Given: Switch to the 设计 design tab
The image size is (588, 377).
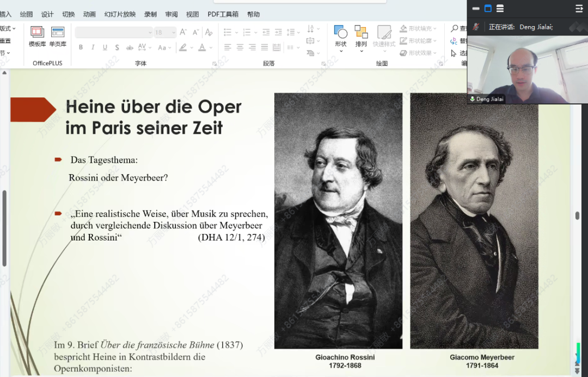Looking at the screenshot, I should (47, 14).
